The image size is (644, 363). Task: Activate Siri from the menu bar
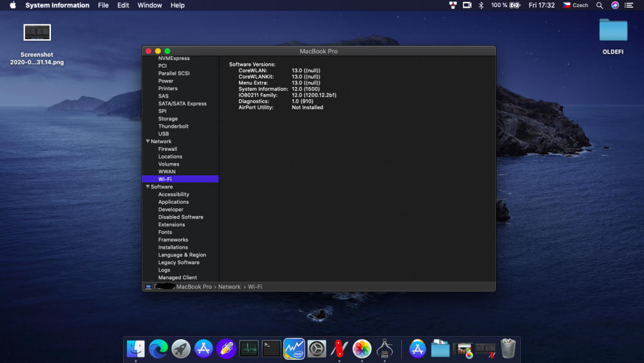pos(615,5)
